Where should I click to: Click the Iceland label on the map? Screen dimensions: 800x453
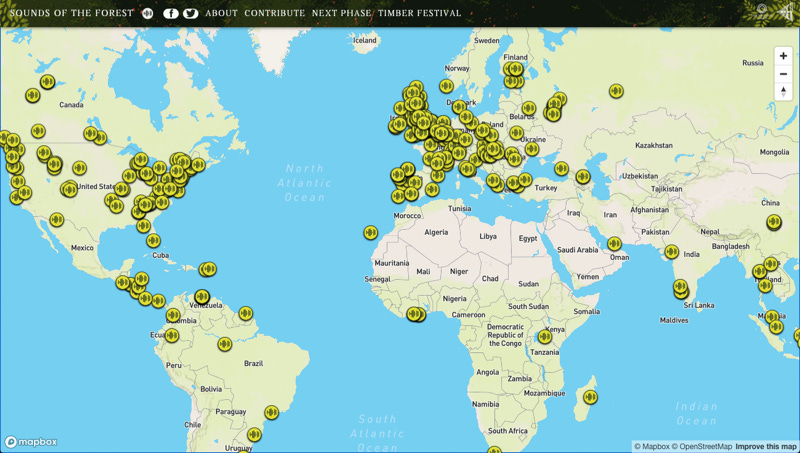365,40
